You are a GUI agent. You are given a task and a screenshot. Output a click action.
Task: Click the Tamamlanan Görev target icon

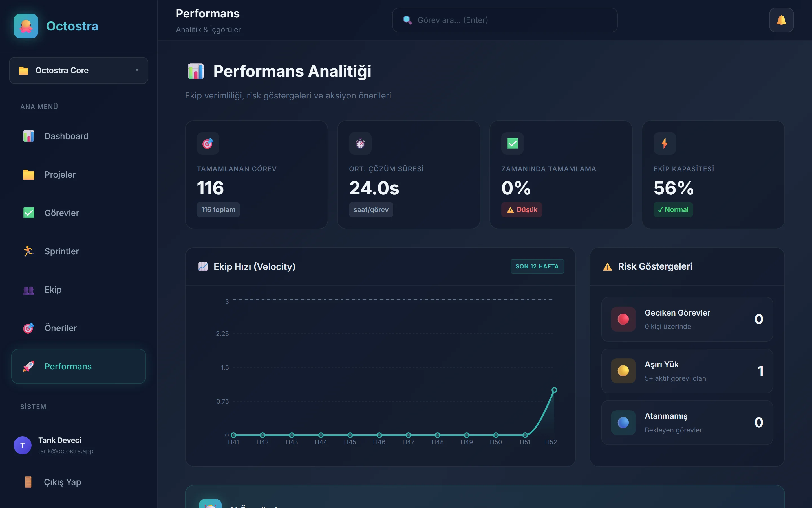(208, 143)
